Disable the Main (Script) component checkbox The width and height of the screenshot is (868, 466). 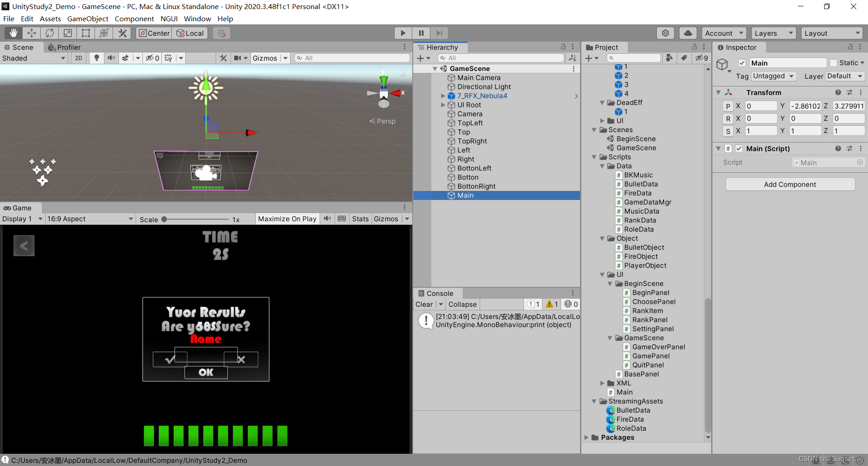[x=739, y=148]
